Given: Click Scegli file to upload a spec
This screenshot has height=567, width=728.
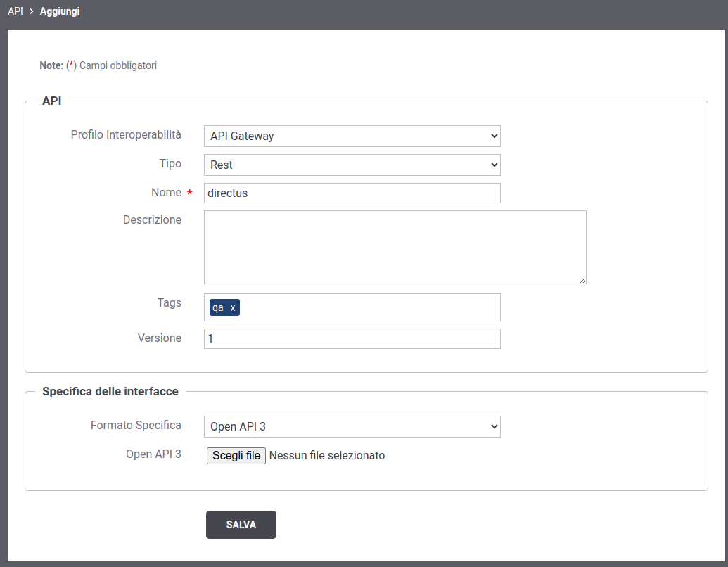Looking at the screenshot, I should point(236,456).
